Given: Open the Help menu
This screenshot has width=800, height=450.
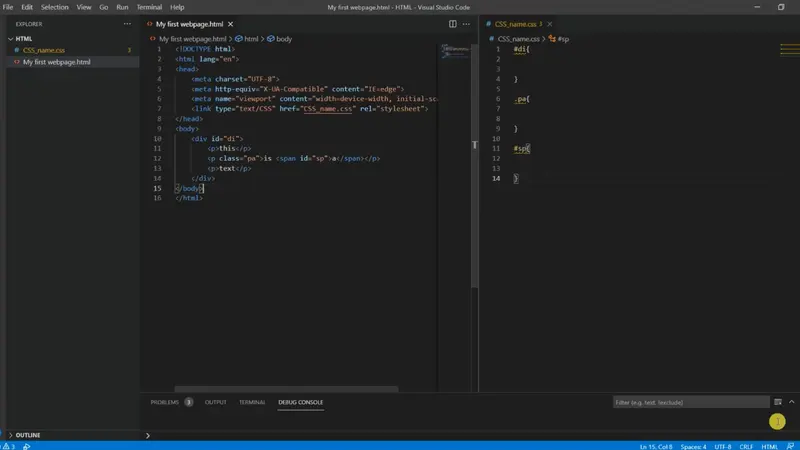Looking at the screenshot, I should click(177, 7).
